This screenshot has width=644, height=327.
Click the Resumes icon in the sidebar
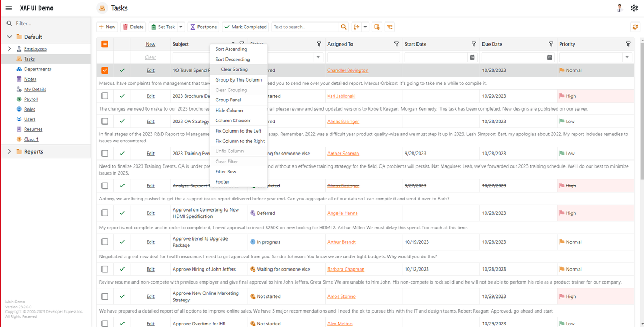click(19, 129)
